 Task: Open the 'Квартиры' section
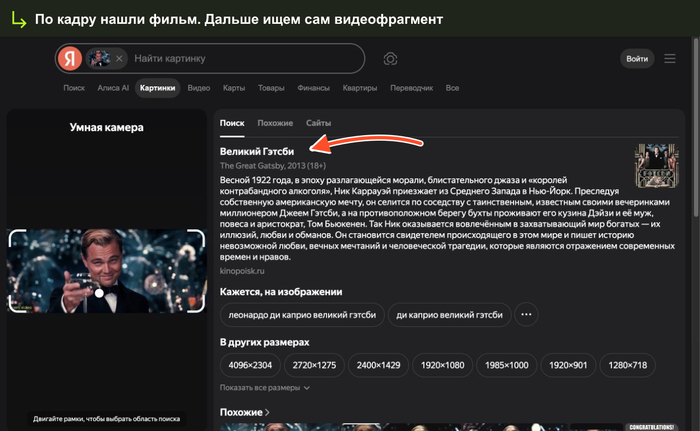[x=360, y=88]
